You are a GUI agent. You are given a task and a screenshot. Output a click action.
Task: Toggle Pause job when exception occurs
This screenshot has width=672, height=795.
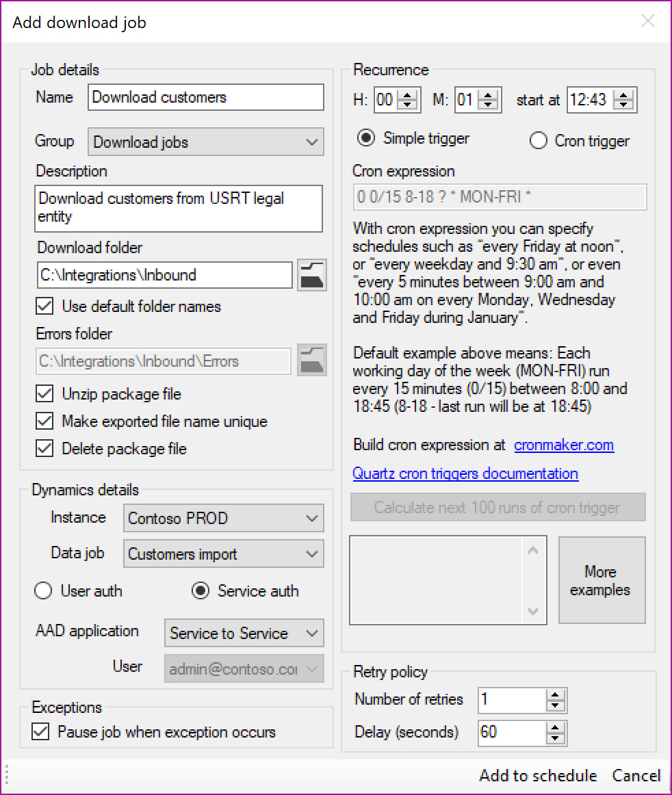(x=41, y=732)
